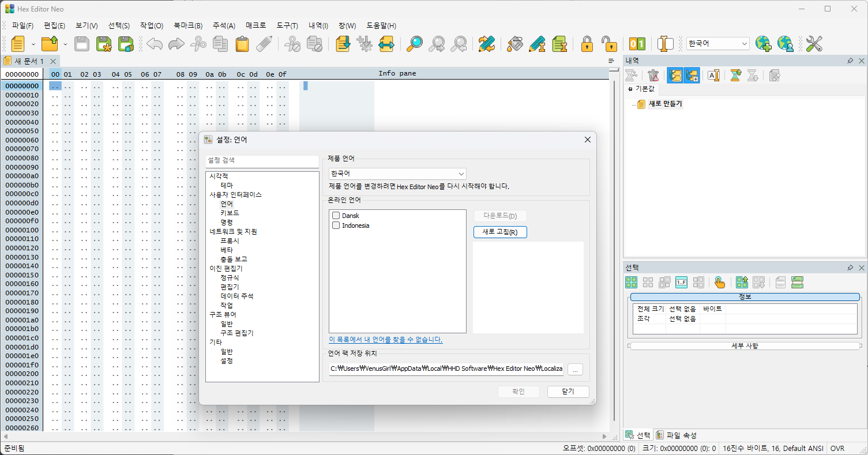Expand the 세부 사항 section
Image resolution: width=868 pixels, height=455 pixels.
coord(745,346)
